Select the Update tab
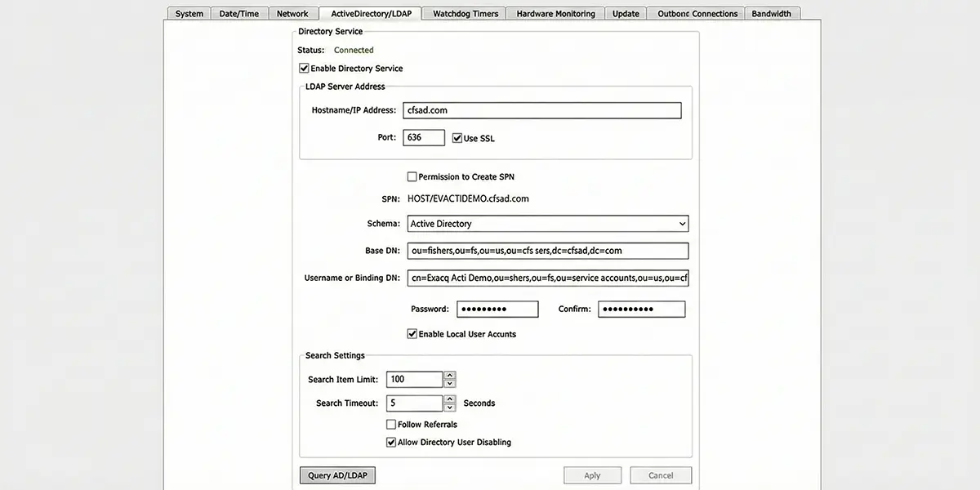Image resolution: width=980 pixels, height=490 pixels. (x=625, y=13)
